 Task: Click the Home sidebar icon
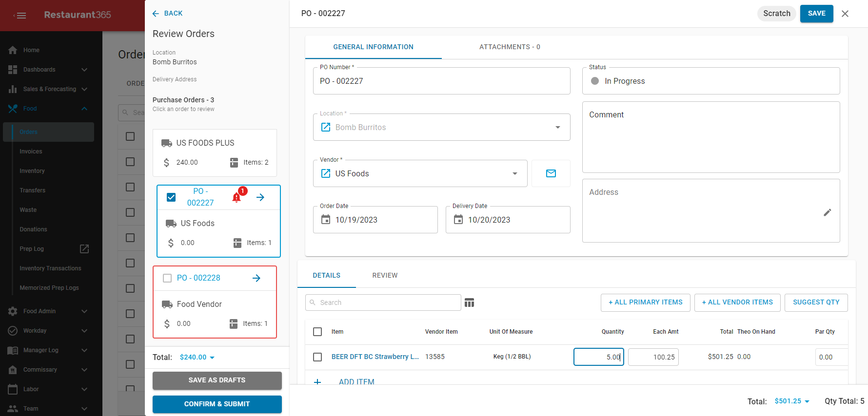pos(13,50)
